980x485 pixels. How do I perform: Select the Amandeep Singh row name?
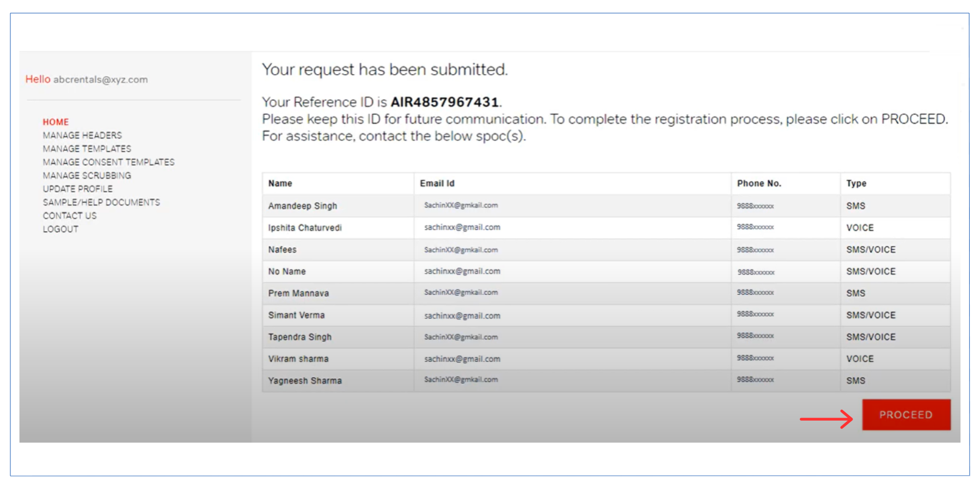tap(302, 206)
